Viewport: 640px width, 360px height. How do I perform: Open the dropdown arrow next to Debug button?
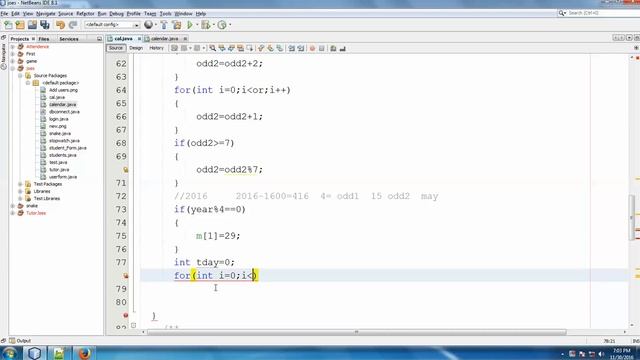213,25
